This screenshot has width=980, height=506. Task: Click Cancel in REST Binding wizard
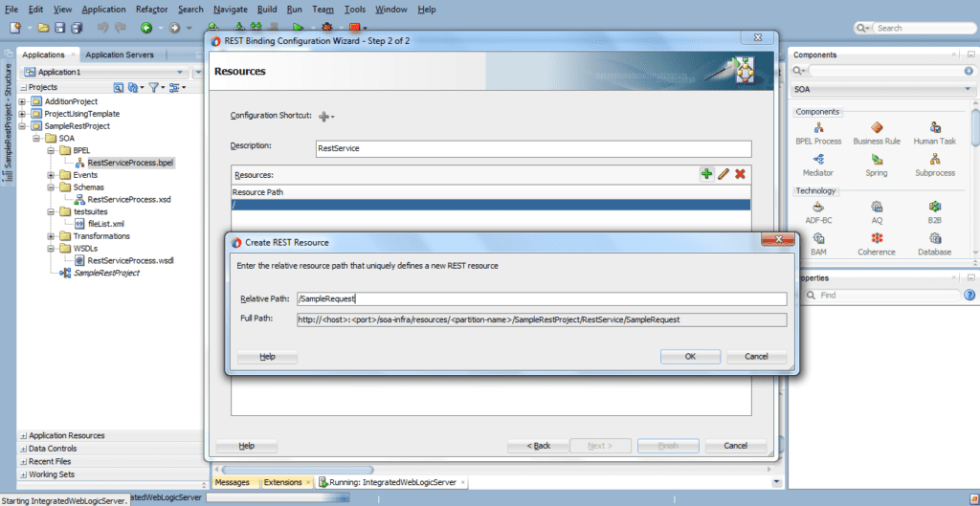click(x=735, y=446)
